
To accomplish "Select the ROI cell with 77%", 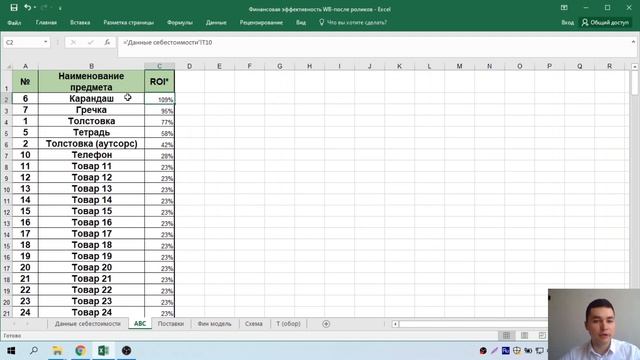I will pos(159,121).
